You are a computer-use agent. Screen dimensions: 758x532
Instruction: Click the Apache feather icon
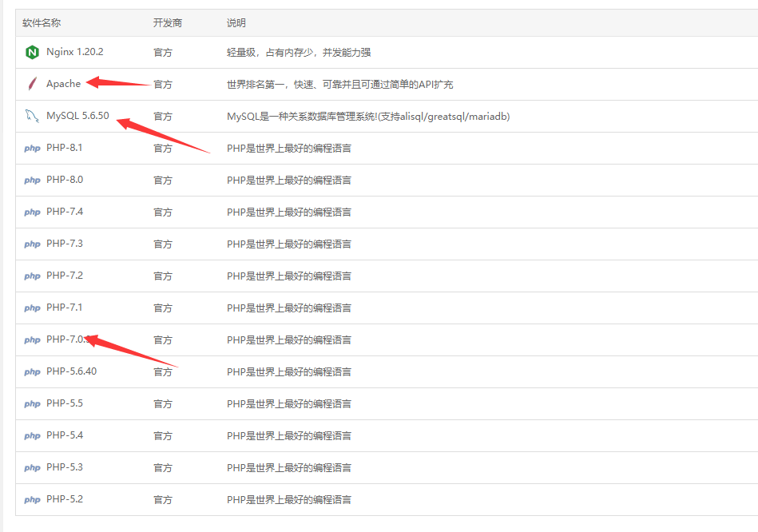coord(32,84)
